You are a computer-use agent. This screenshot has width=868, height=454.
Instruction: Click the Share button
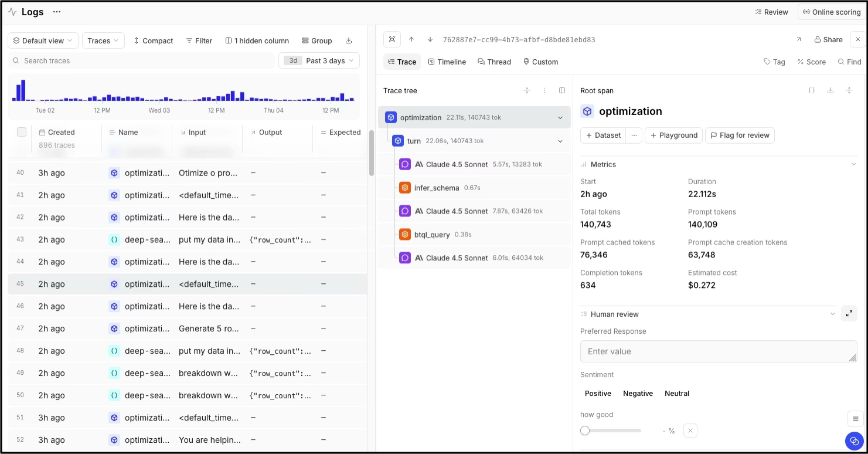[828, 39]
